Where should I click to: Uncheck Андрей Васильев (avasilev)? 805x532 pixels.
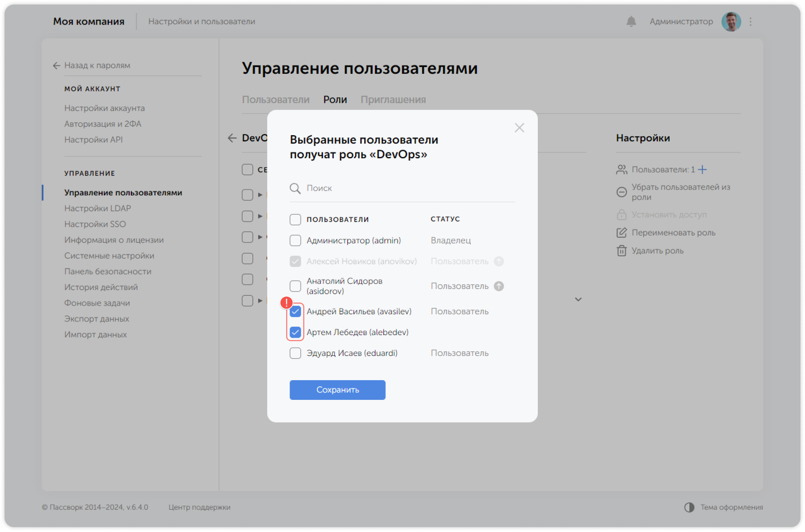click(x=295, y=311)
